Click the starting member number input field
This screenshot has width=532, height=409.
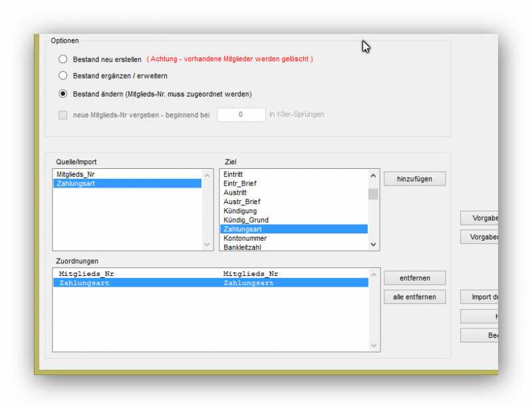(x=241, y=115)
